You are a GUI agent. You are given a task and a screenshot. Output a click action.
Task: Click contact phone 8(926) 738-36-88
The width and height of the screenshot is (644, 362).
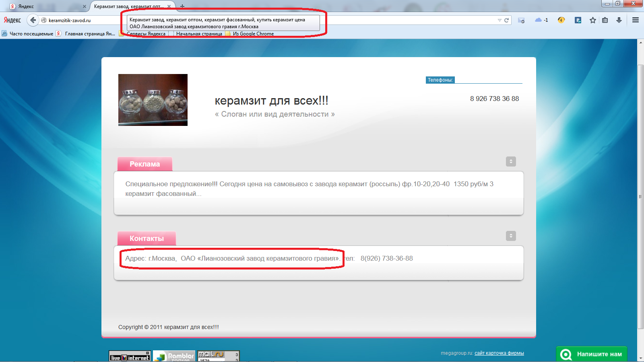(387, 258)
